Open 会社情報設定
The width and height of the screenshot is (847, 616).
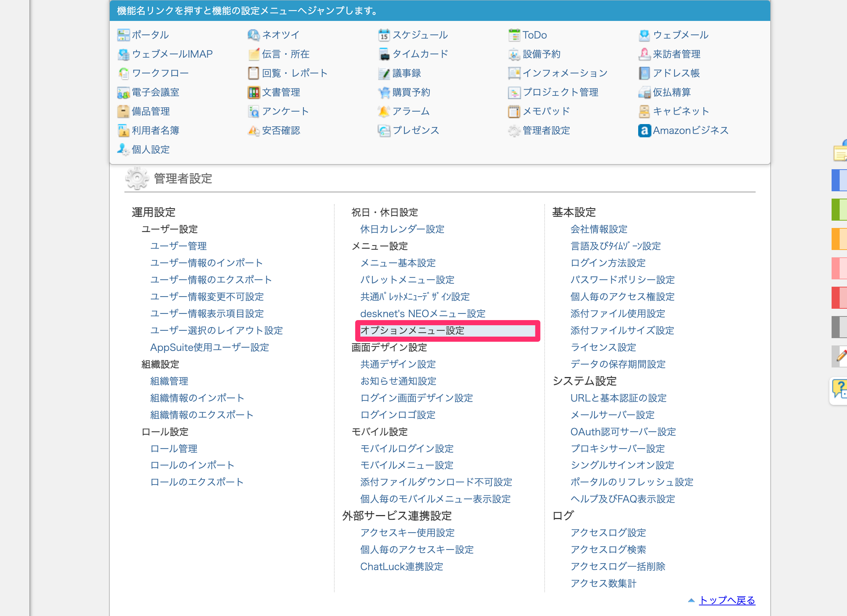[x=599, y=229]
